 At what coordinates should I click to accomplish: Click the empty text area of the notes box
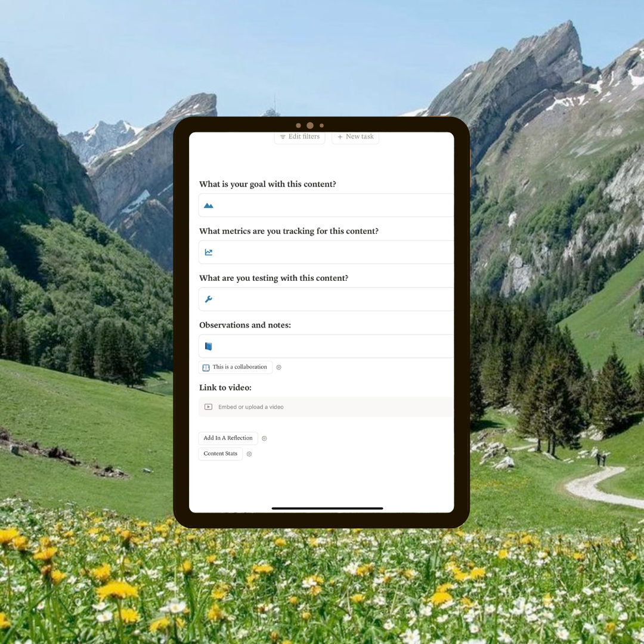pyautogui.click(x=334, y=346)
